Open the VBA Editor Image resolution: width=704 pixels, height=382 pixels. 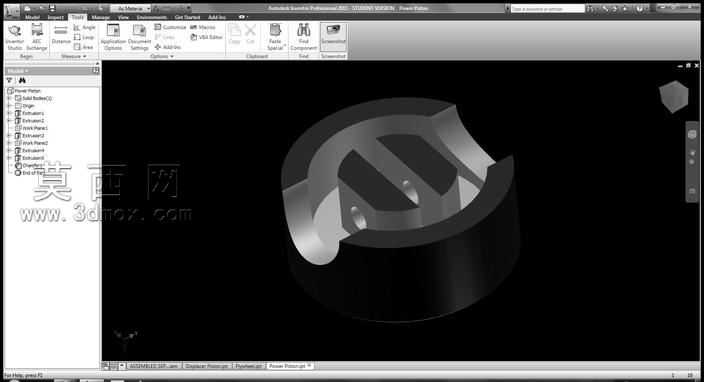click(x=207, y=37)
